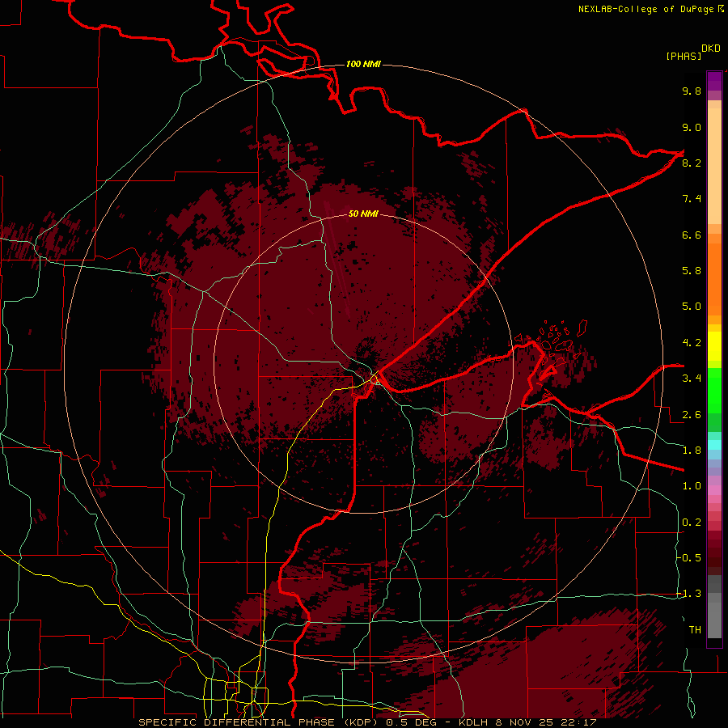This screenshot has height=728, width=728.
Task: Select the -1.3 value on the scale
Action: click(x=688, y=594)
